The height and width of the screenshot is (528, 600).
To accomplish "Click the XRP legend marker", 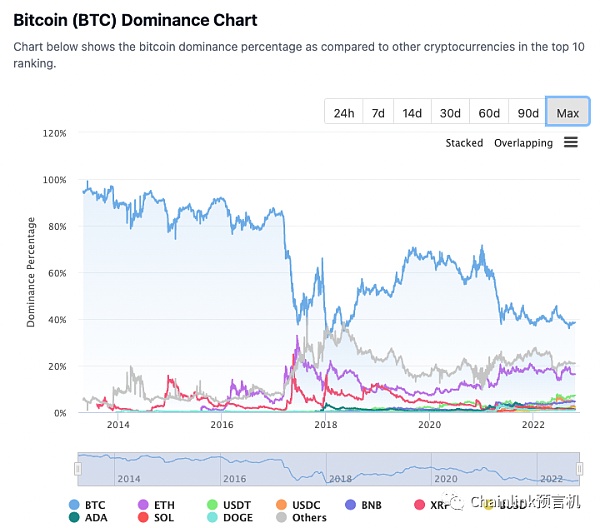I will pos(419,505).
